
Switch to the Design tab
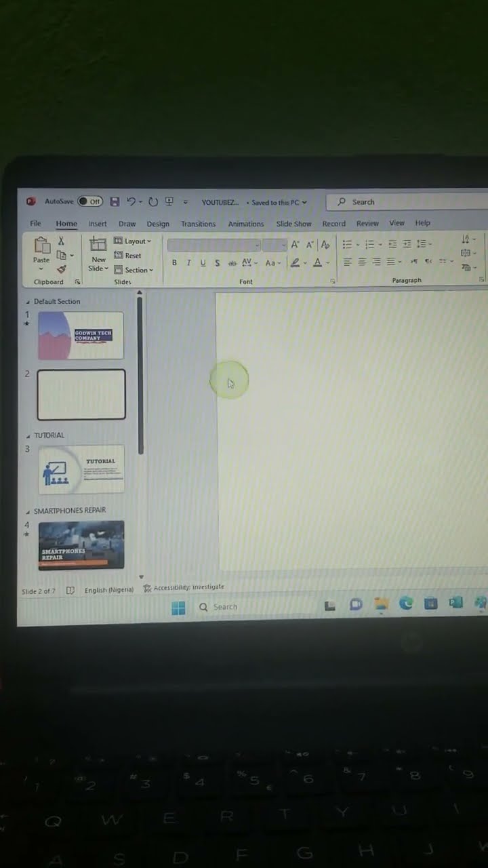(x=158, y=224)
